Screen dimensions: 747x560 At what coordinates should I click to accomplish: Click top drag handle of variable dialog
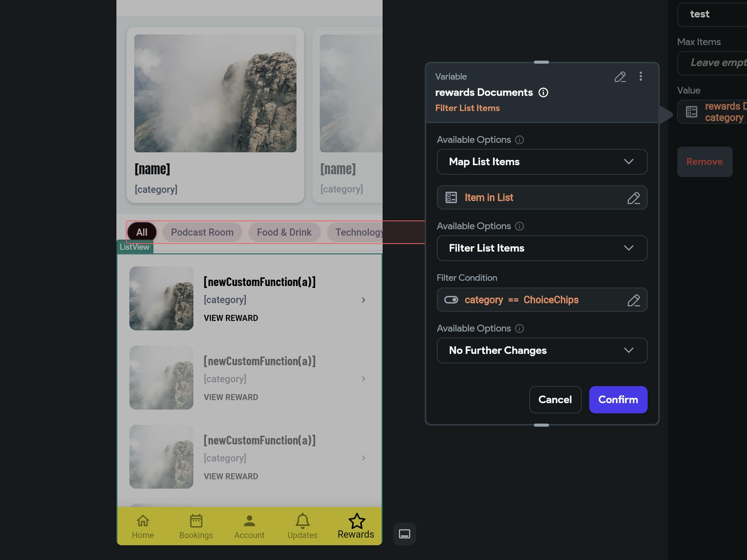541,62
